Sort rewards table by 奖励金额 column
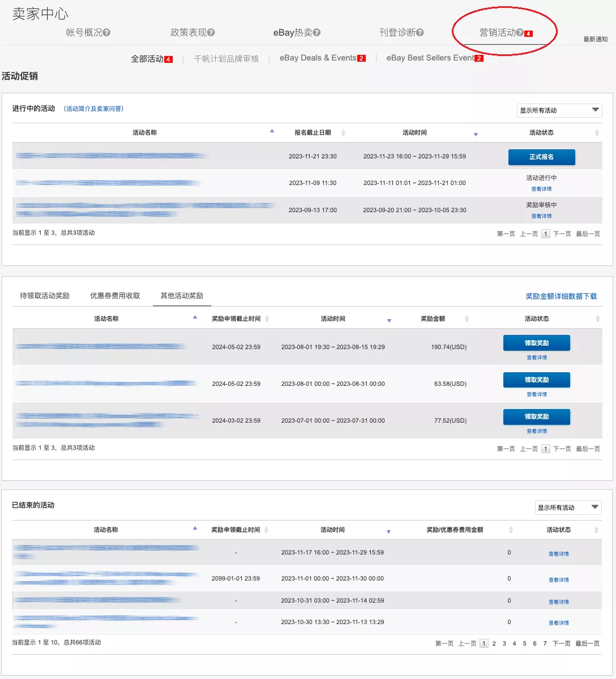Image resolution: width=616 pixels, height=679 pixels. click(467, 319)
